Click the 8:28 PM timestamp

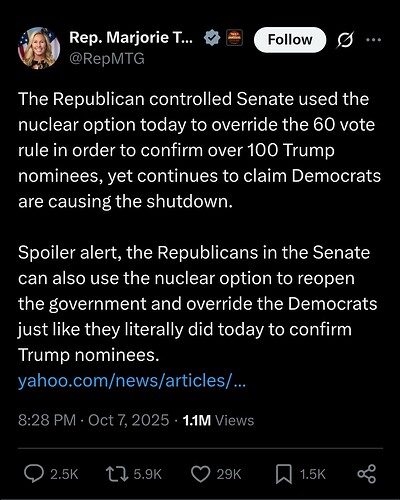[47, 420]
